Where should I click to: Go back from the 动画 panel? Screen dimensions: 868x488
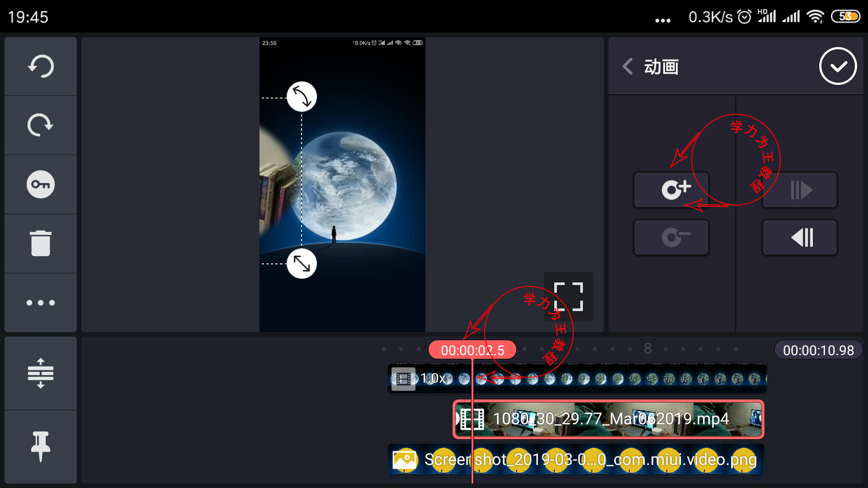point(627,66)
